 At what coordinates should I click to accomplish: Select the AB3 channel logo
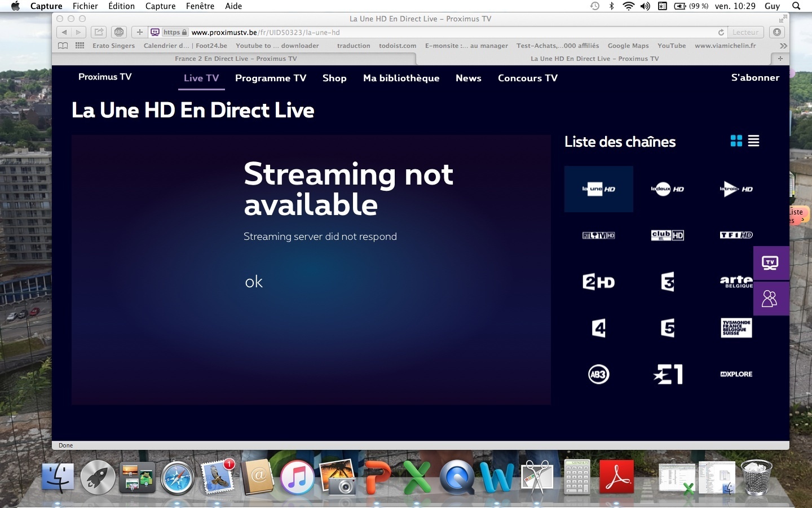click(599, 374)
